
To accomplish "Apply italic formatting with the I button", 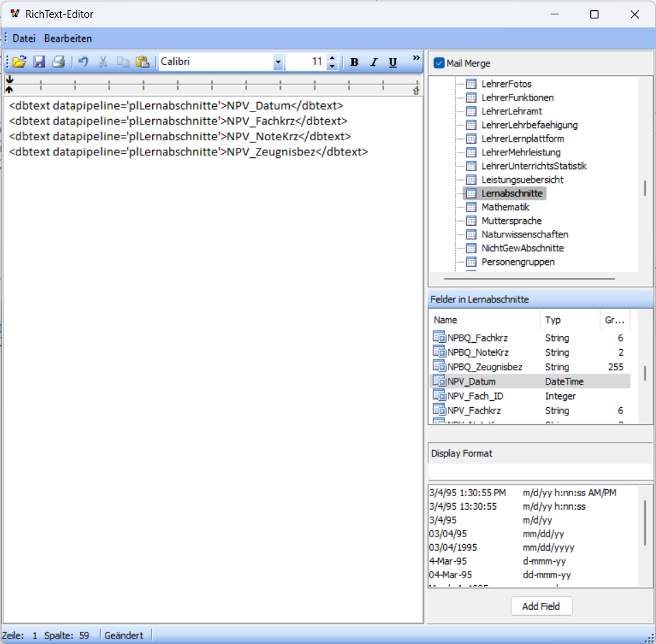I will 374,62.
